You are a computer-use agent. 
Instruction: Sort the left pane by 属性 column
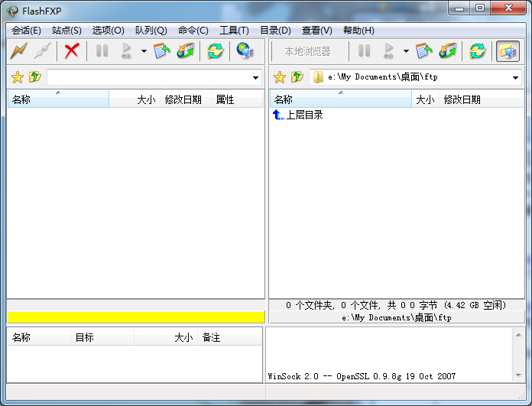point(225,99)
